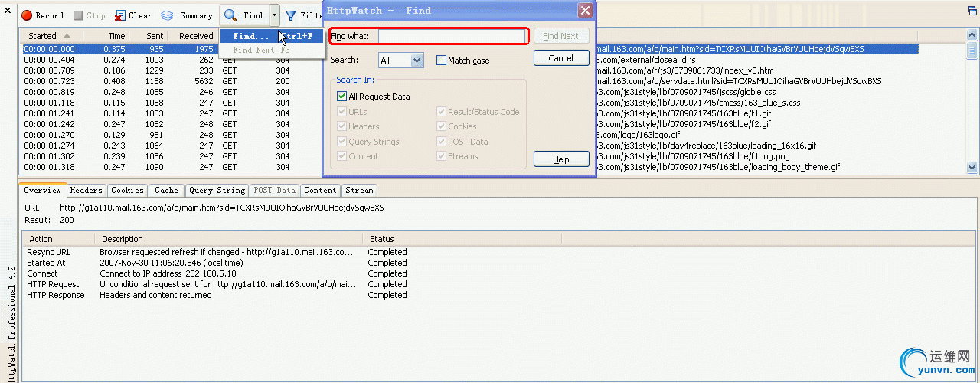Select the row ending index_v8.htm
This screenshot has height=383, width=980.
493,70
